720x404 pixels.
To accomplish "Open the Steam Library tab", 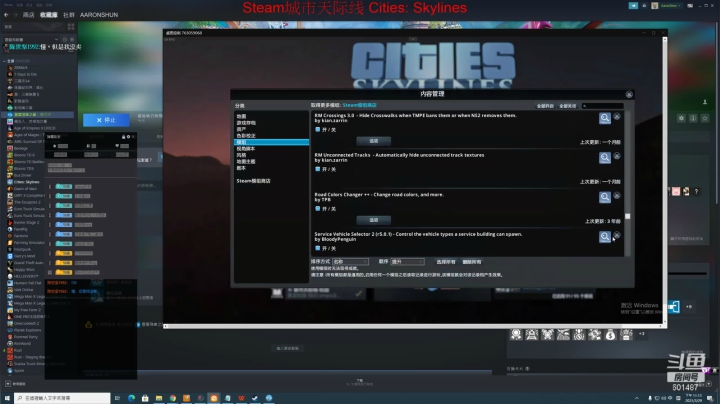I will coord(49,15).
